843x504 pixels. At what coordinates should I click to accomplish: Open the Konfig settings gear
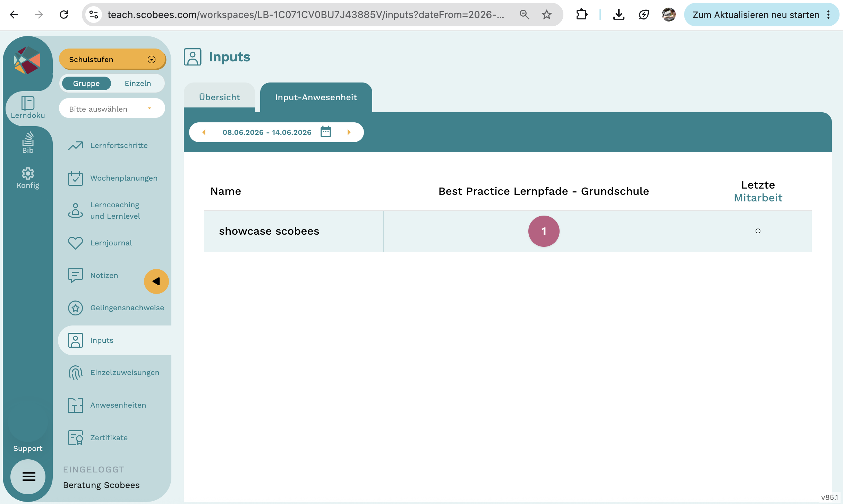[28, 178]
